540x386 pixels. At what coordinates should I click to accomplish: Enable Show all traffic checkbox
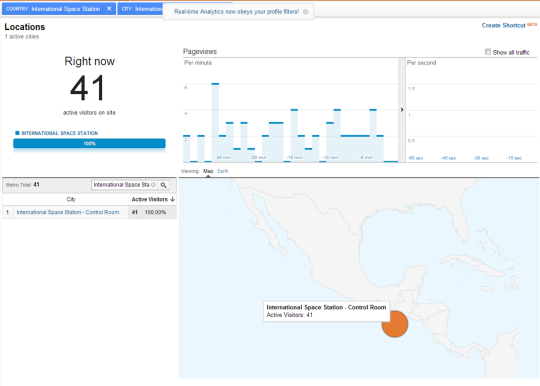pyautogui.click(x=488, y=52)
